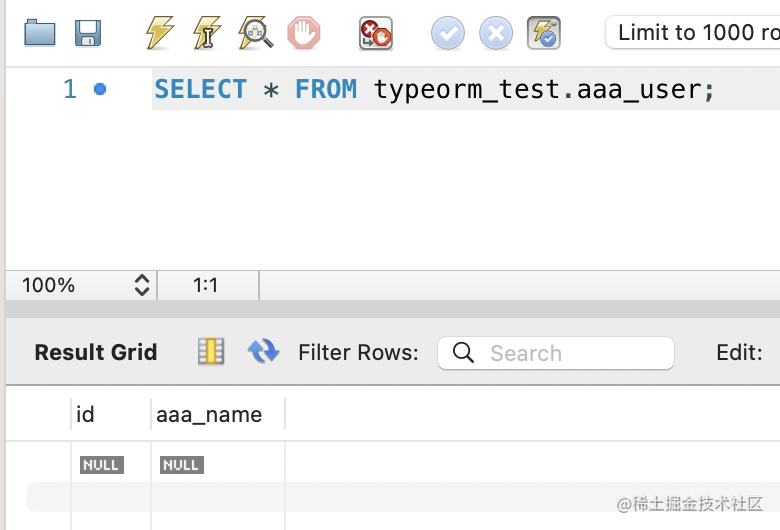Rollback transaction with the X icon
780x530 pixels.
tap(496, 33)
